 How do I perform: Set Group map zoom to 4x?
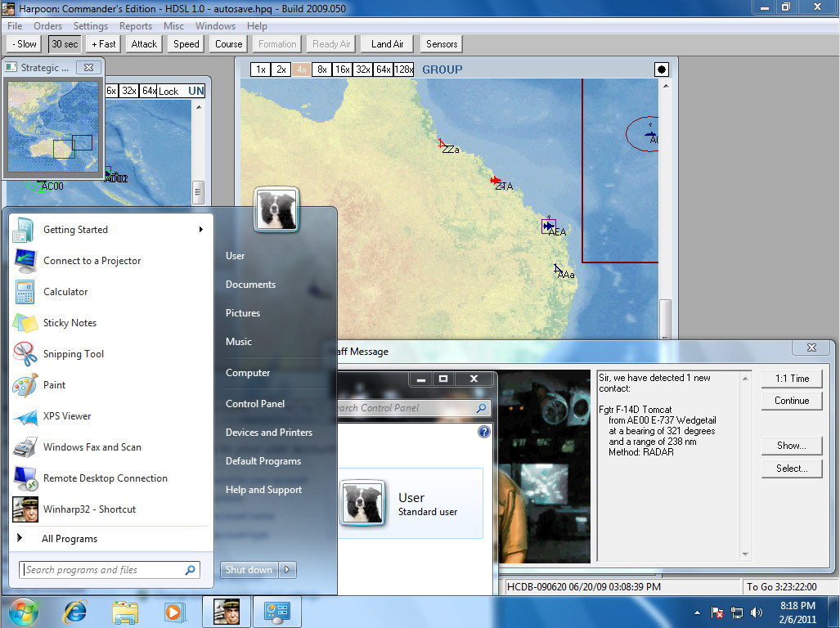tap(302, 70)
